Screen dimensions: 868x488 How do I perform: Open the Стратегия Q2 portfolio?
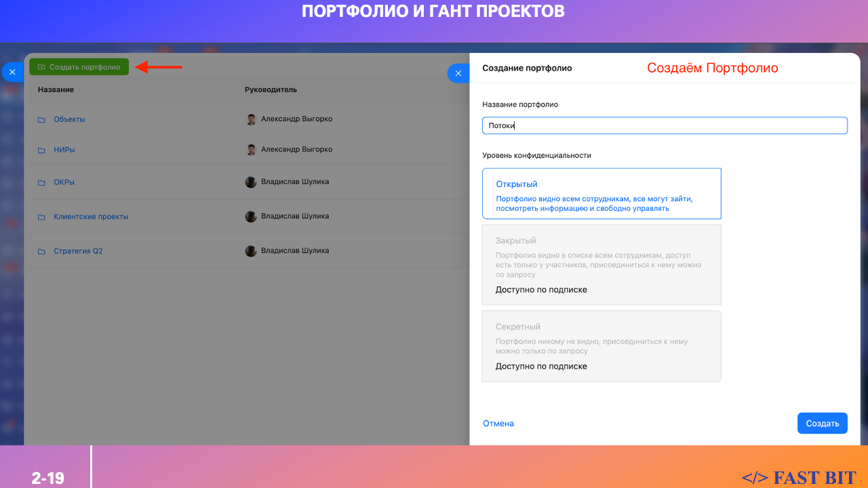[x=78, y=251]
